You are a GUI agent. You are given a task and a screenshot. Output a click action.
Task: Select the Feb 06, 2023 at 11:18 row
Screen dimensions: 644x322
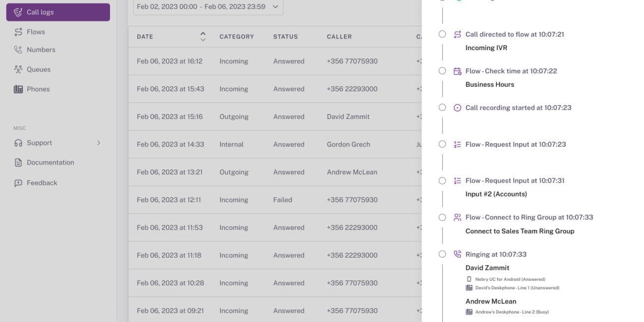tap(275, 256)
